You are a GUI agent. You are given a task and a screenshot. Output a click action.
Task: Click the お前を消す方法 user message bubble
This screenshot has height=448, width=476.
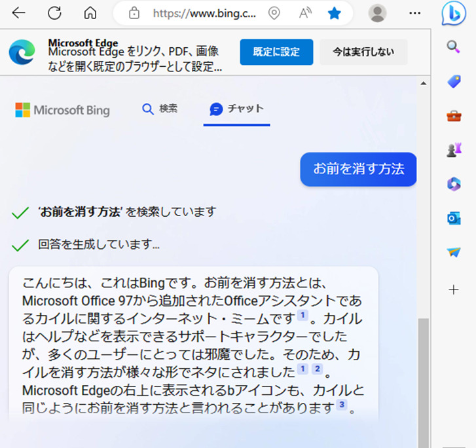(358, 169)
